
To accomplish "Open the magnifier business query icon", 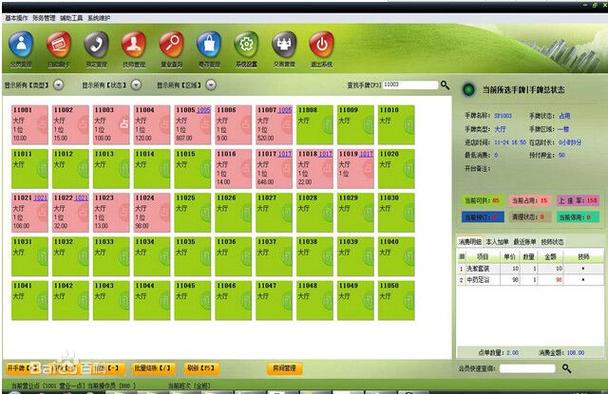I will click(171, 45).
